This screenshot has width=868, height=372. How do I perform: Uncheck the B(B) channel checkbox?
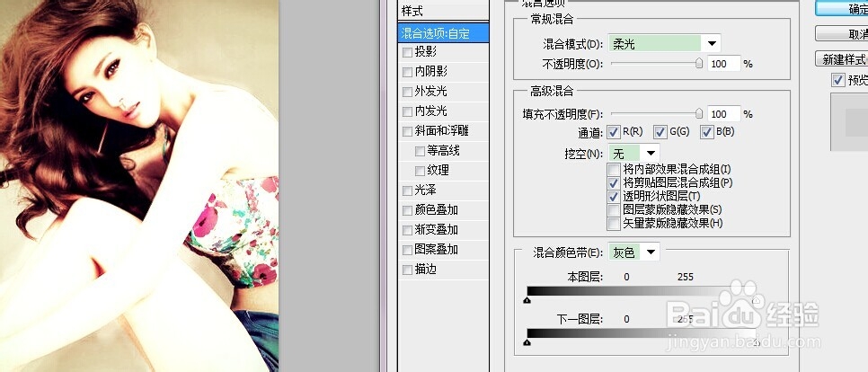pos(706,132)
